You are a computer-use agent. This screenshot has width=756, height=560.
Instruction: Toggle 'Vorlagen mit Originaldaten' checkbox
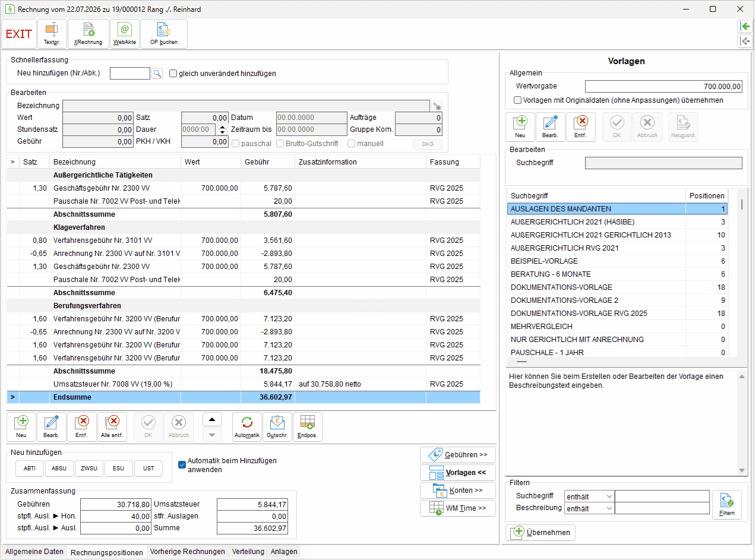coord(518,100)
